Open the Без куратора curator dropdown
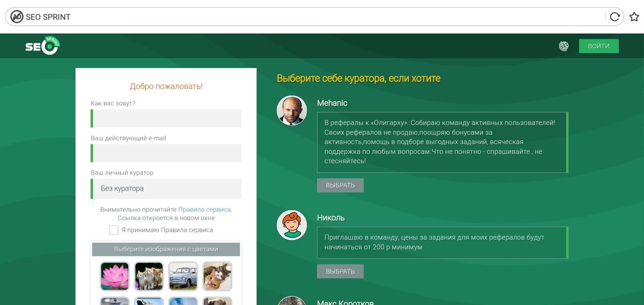Screen dimensions: 644x305 click(166, 189)
